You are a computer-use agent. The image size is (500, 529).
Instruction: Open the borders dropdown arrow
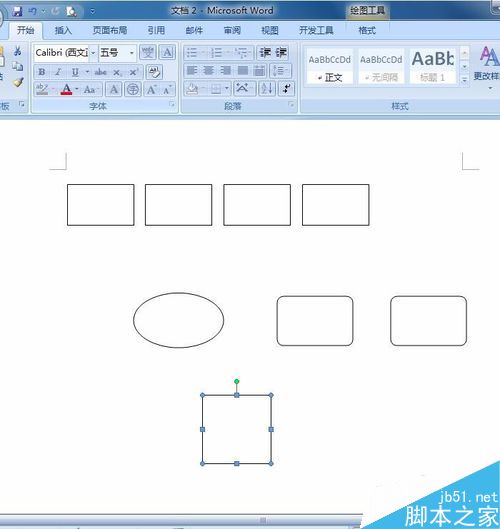(x=227, y=89)
